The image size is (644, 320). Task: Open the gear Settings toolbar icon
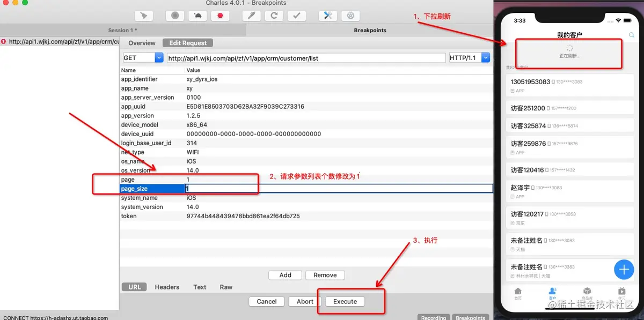351,16
